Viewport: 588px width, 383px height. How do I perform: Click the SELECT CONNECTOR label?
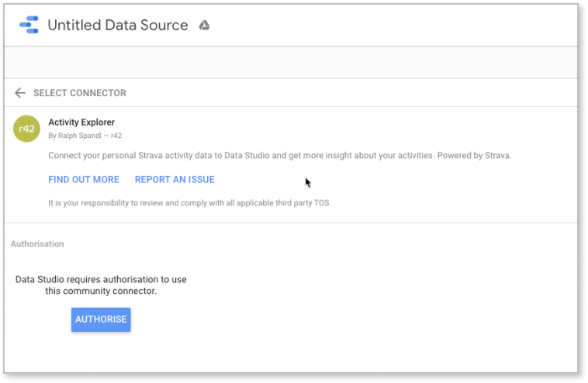pos(79,93)
